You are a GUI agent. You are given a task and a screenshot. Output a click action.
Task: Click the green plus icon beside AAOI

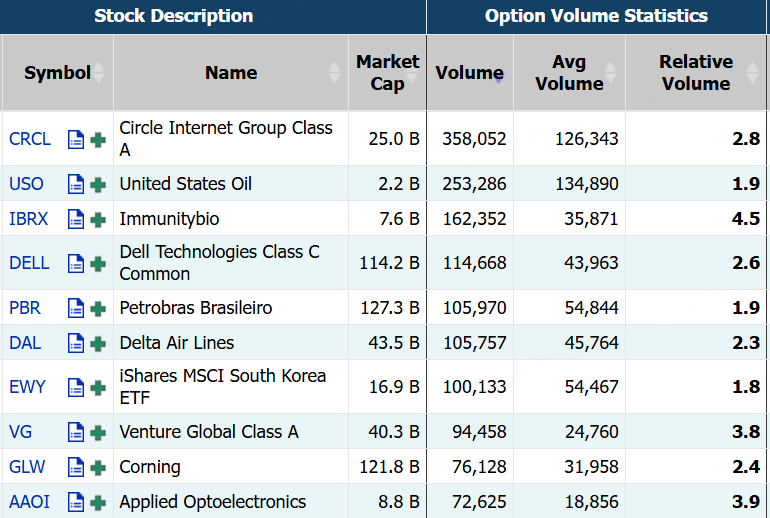pos(98,502)
